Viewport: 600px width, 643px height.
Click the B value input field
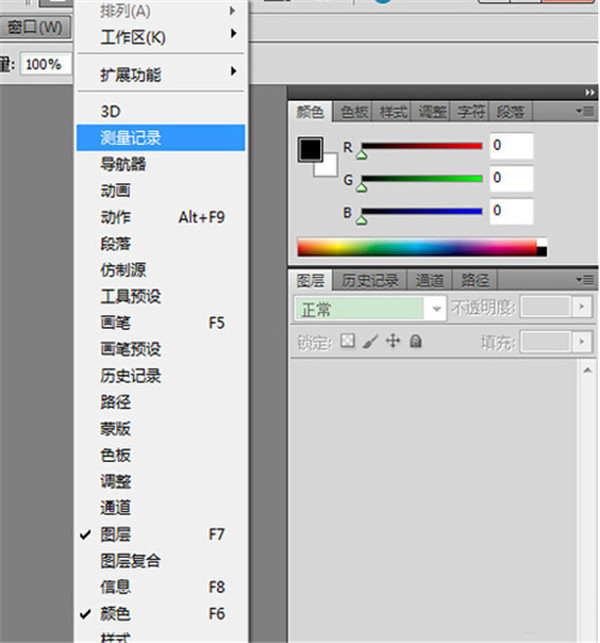[511, 211]
